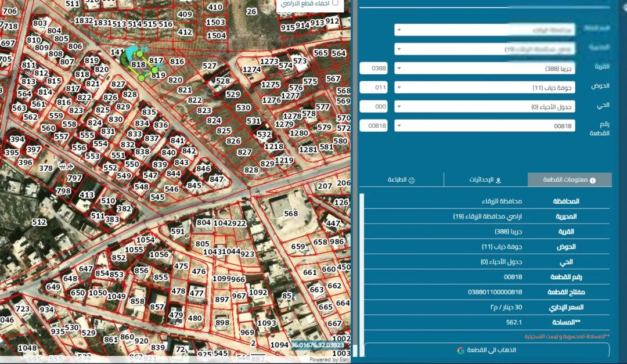Open the الإحداثيات coordinates tab
Viewport: 627px width, 364px height.
tap(485, 179)
